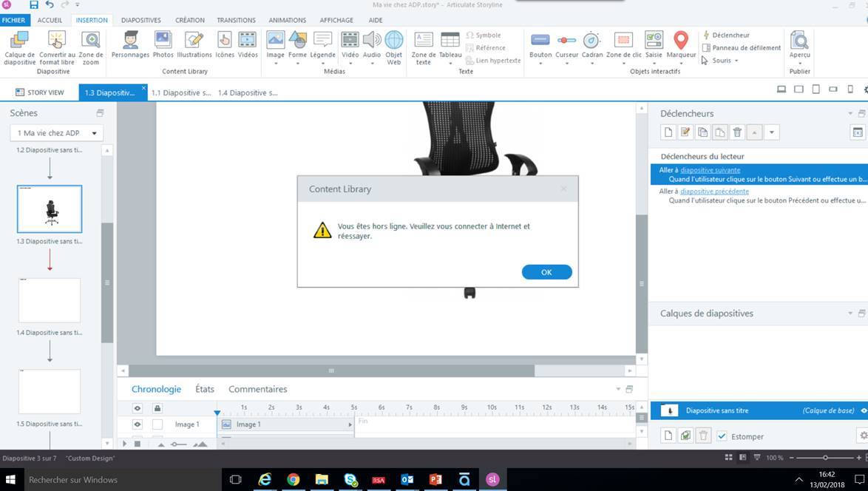Image resolution: width=868 pixels, height=491 pixels.
Task: Open Chrome from Windows taskbar
Action: 294,479
